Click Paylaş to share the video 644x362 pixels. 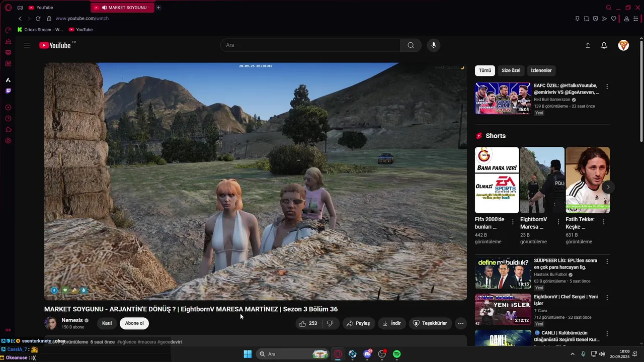pos(359,323)
